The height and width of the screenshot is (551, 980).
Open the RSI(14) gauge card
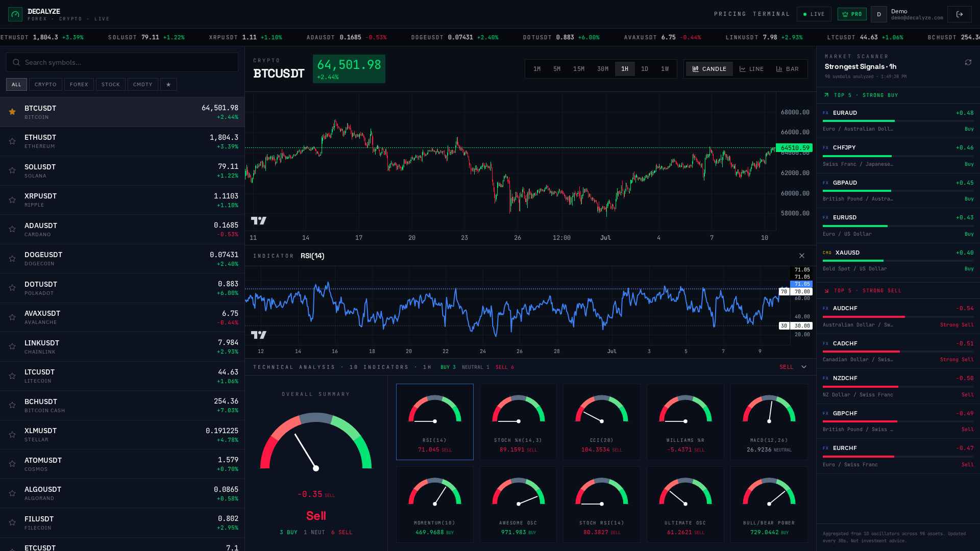[435, 422]
